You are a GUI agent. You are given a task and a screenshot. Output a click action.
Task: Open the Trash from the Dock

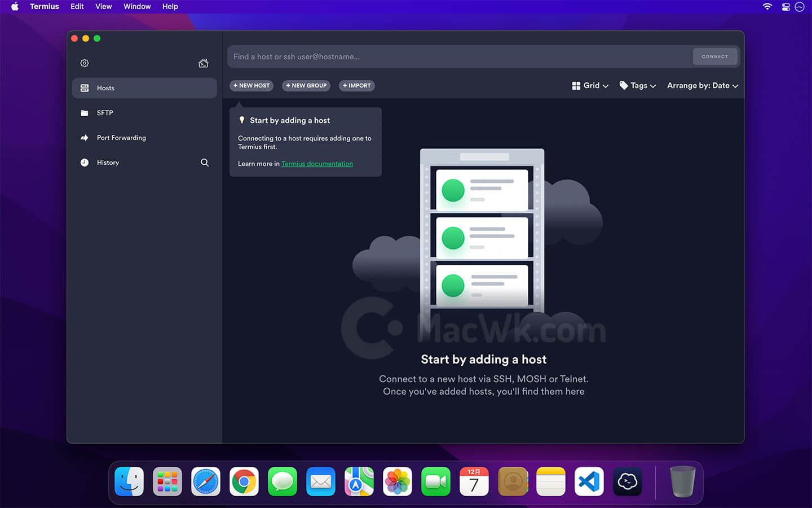682,481
